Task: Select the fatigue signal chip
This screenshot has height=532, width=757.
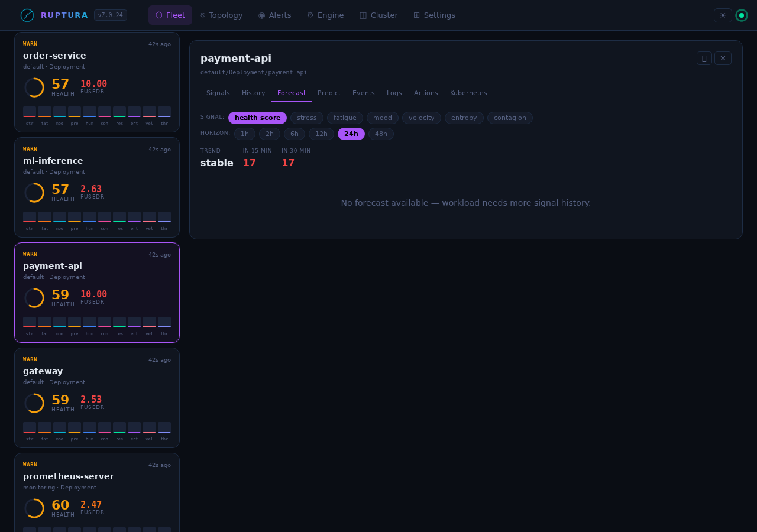Action: tap(345, 118)
